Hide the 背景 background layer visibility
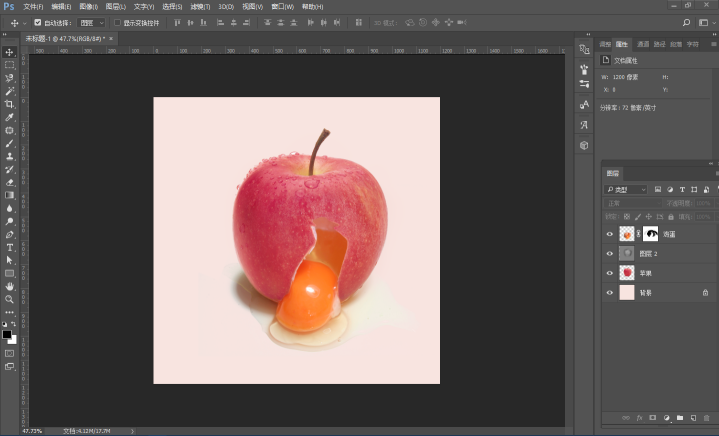Screen dimensions: 719x436 pos(609,293)
